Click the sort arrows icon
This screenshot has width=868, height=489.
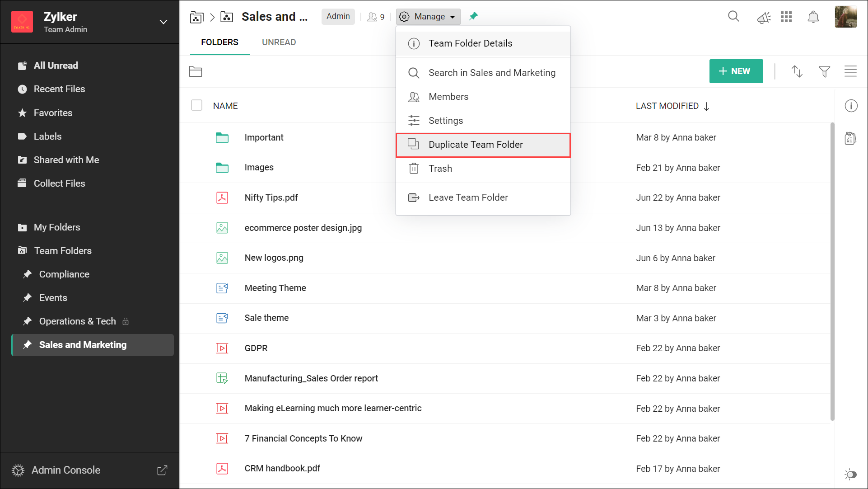coord(797,71)
